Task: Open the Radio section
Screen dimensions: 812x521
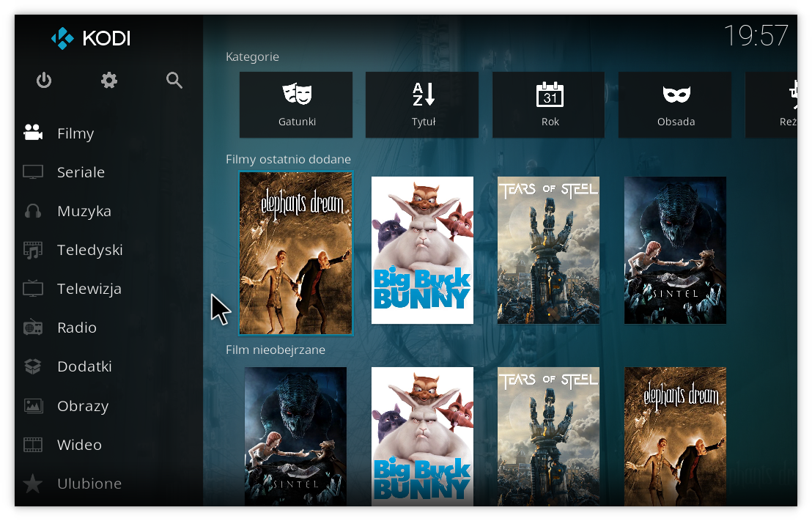Action: (x=108, y=328)
